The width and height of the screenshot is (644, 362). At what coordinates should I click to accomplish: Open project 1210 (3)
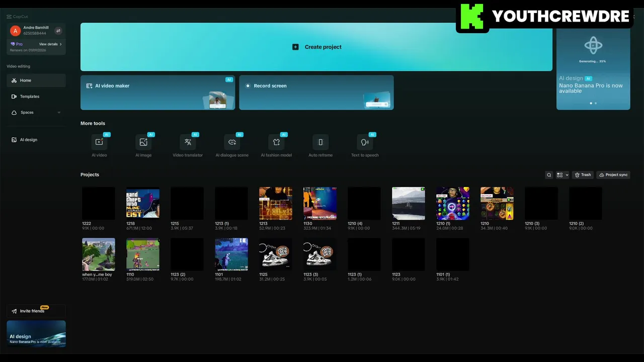pos(541,203)
